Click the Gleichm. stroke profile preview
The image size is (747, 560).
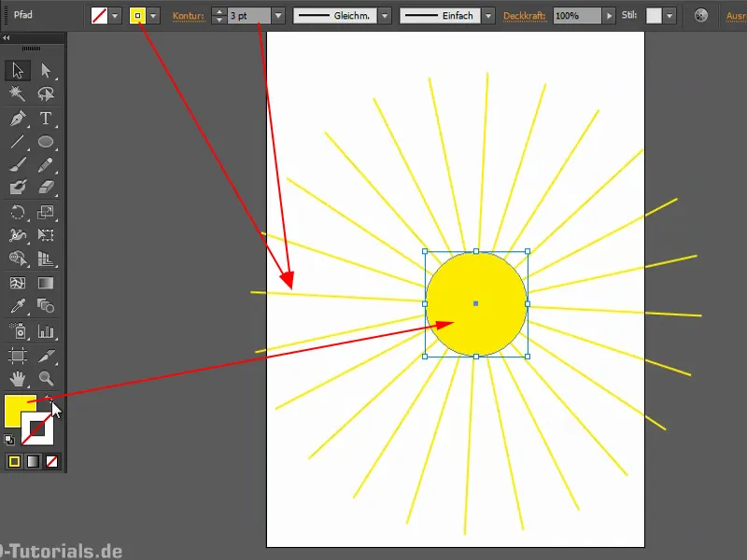(335, 16)
